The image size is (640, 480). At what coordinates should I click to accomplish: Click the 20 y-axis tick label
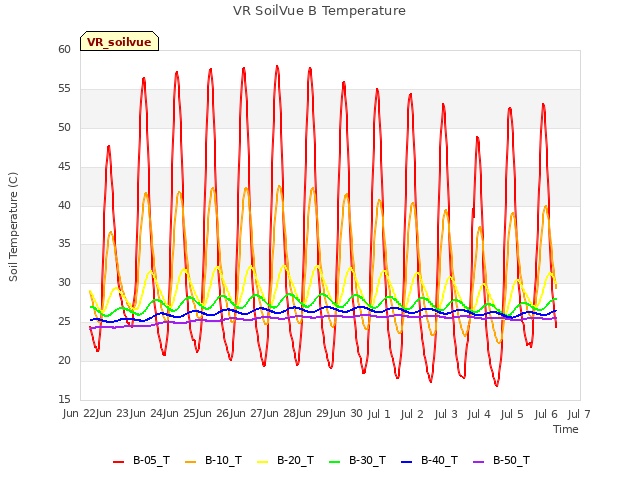(x=64, y=360)
